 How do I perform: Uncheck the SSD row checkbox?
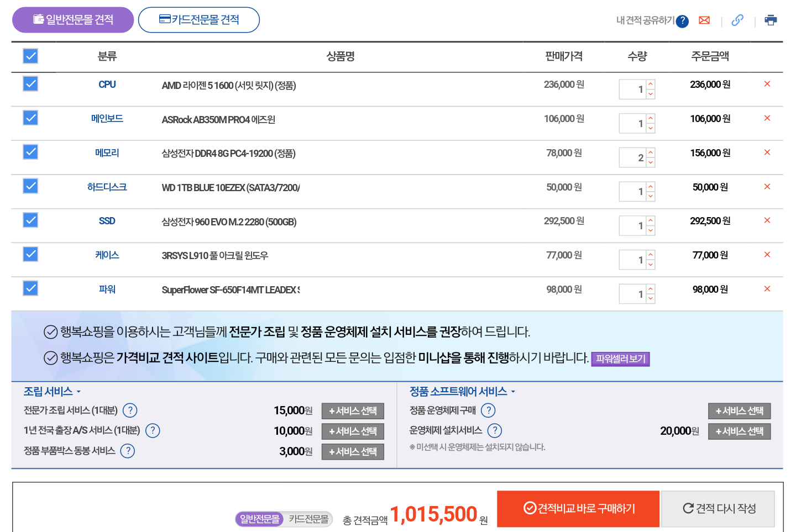(30, 220)
